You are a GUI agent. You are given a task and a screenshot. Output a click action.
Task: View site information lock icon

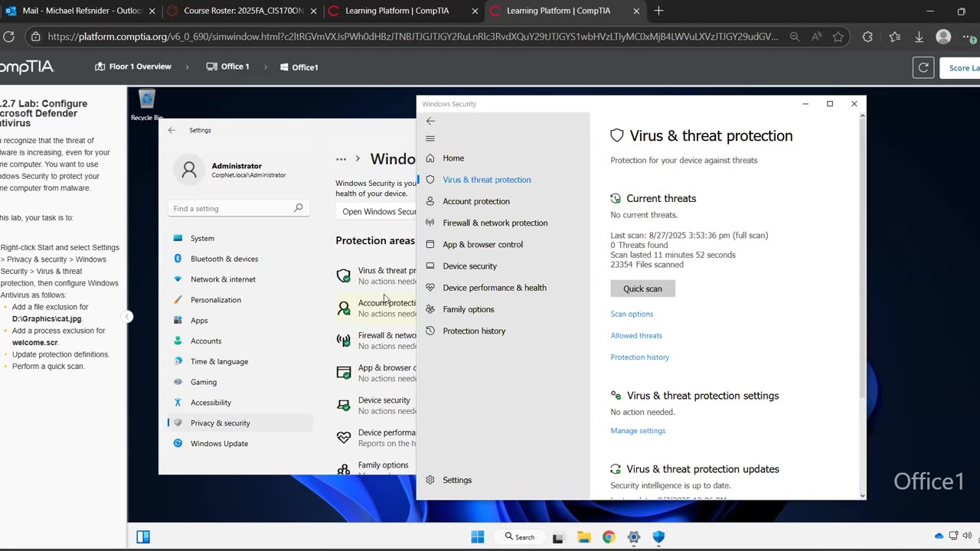pyautogui.click(x=34, y=36)
